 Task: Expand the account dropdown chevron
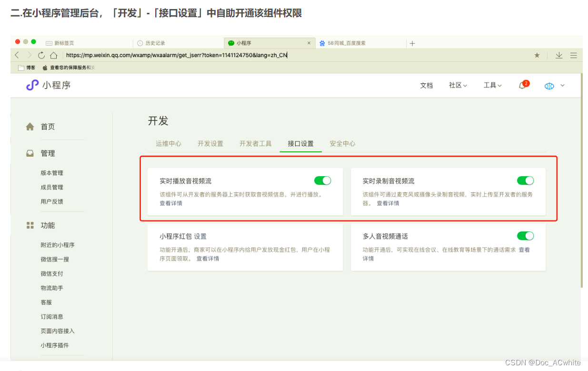[x=562, y=86]
